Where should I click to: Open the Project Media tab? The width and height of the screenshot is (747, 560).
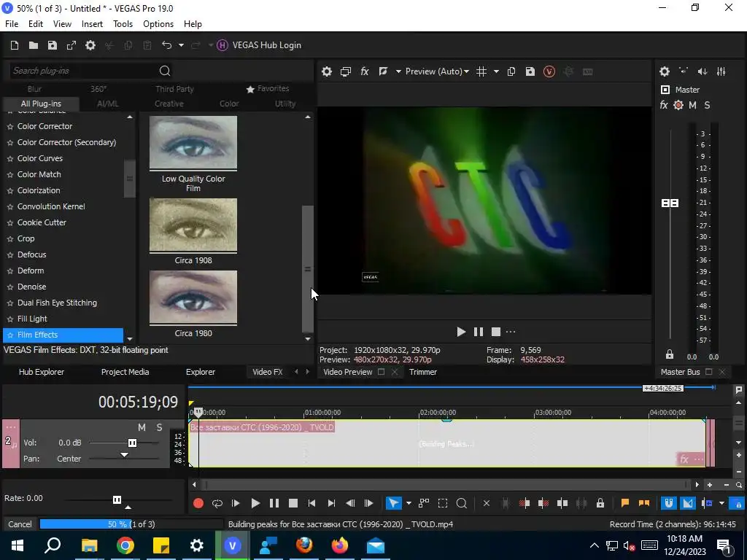(x=125, y=372)
